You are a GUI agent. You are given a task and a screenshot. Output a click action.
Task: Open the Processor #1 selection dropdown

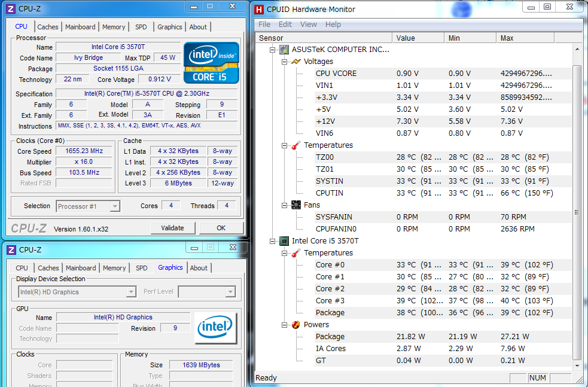coord(115,206)
